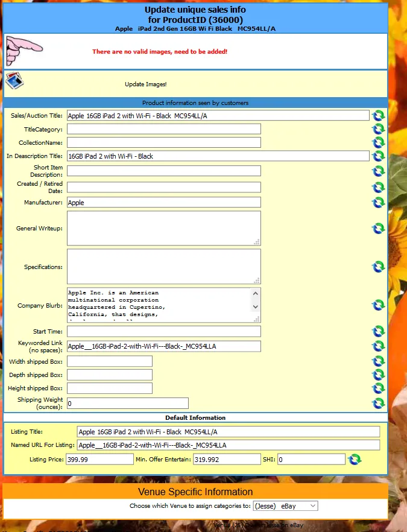Click the Height shipped Box input
The image size is (407, 532).
[110, 388]
